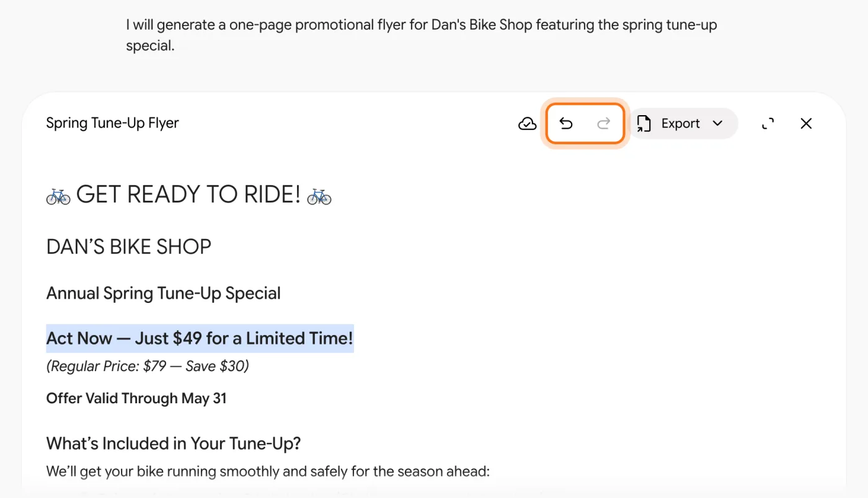Click the Export document icon

(644, 123)
